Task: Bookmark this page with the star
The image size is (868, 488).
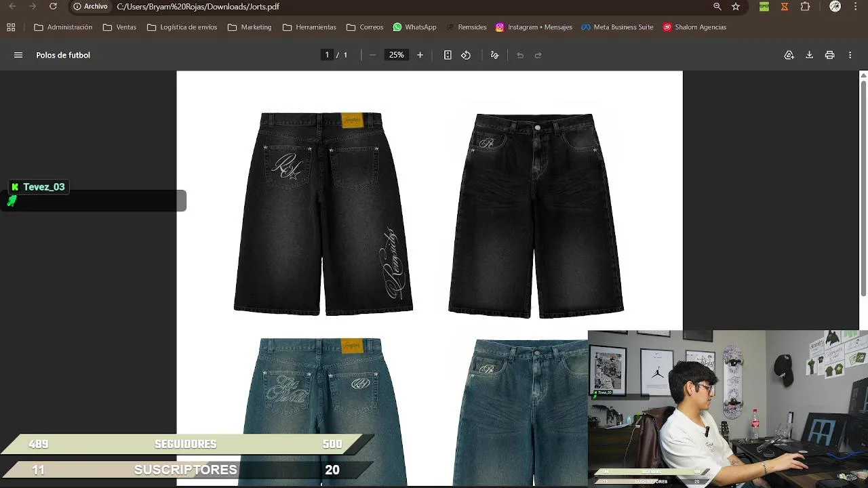Action: [x=736, y=6]
